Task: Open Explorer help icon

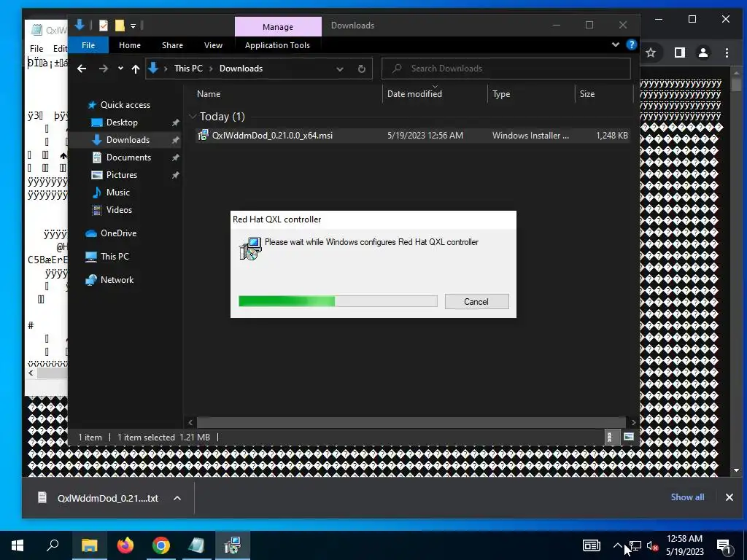Action: coord(632,44)
